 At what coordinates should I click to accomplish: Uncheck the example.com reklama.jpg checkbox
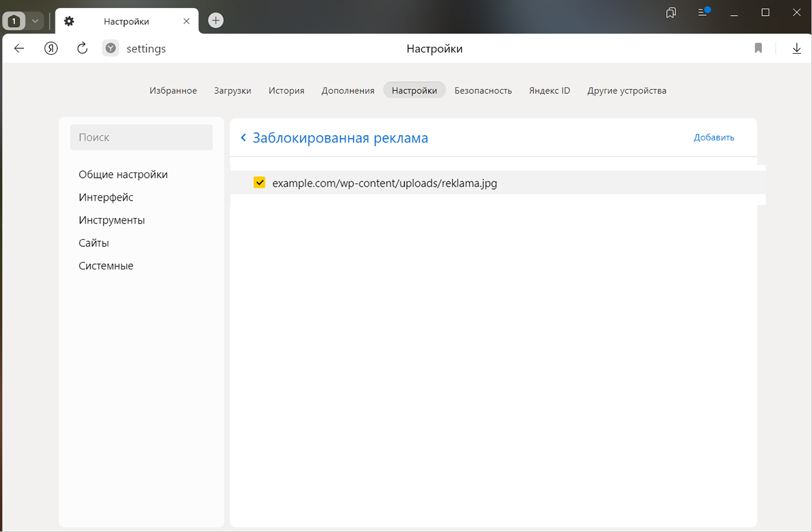pyautogui.click(x=259, y=183)
